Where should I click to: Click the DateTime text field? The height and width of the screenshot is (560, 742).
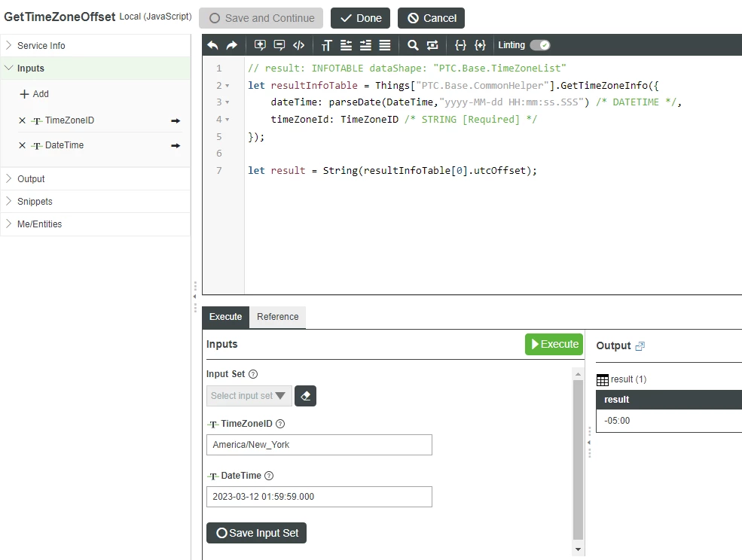tap(319, 497)
